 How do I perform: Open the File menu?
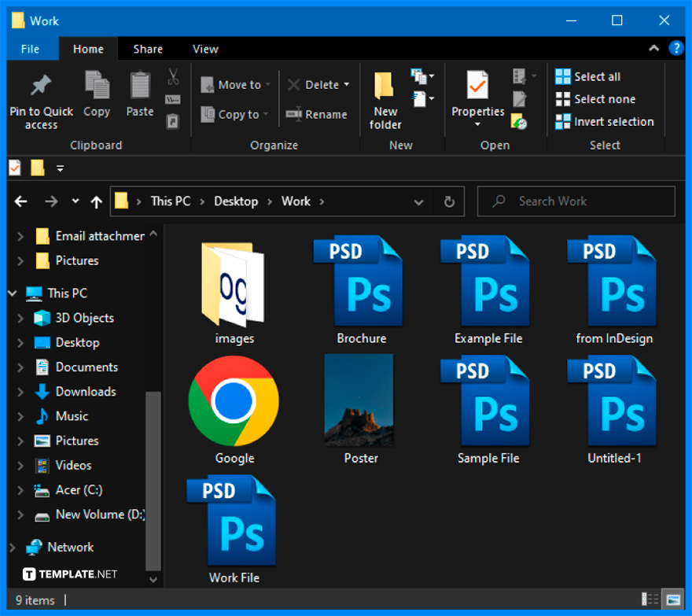click(31, 49)
